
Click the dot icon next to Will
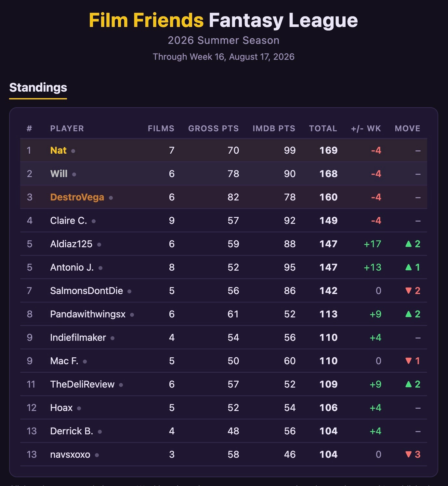point(74,174)
